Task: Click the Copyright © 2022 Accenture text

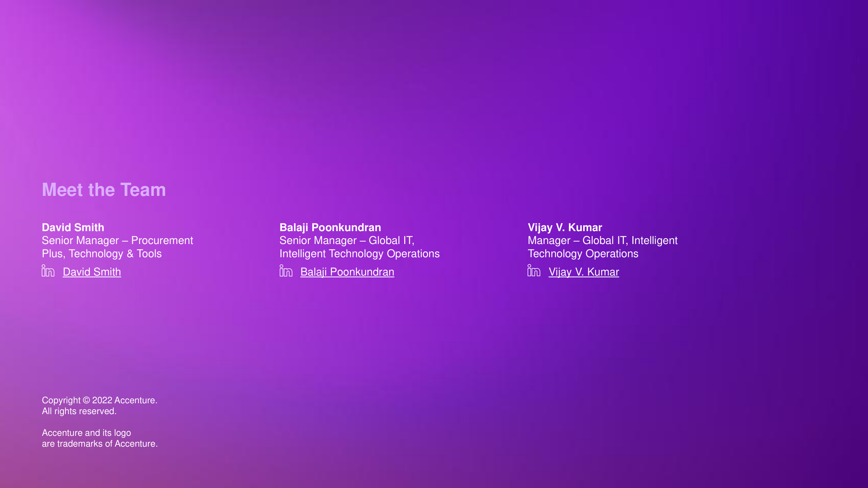Action: click(99, 400)
